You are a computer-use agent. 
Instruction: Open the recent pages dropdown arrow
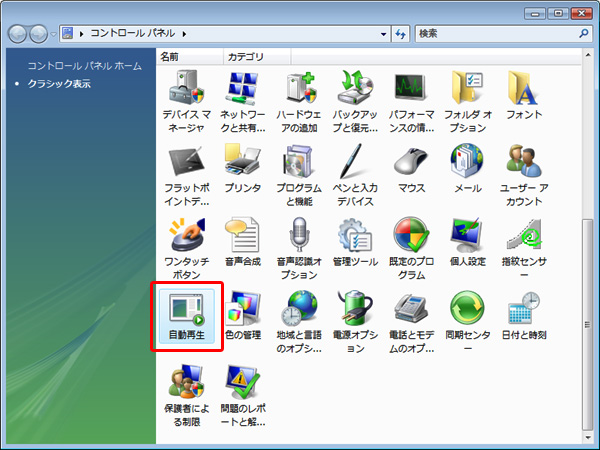[53, 34]
